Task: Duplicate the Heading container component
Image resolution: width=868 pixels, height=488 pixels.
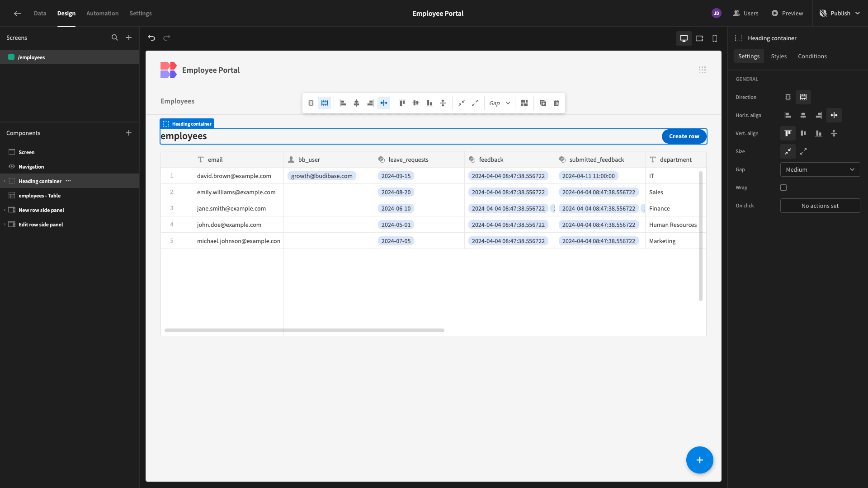Action: [x=543, y=103]
